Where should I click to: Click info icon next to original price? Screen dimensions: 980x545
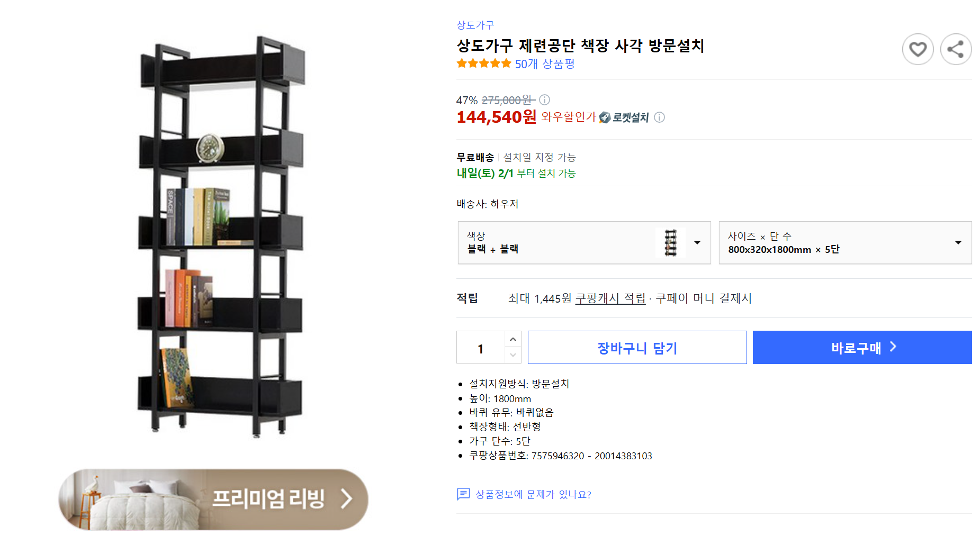[544, 99]
